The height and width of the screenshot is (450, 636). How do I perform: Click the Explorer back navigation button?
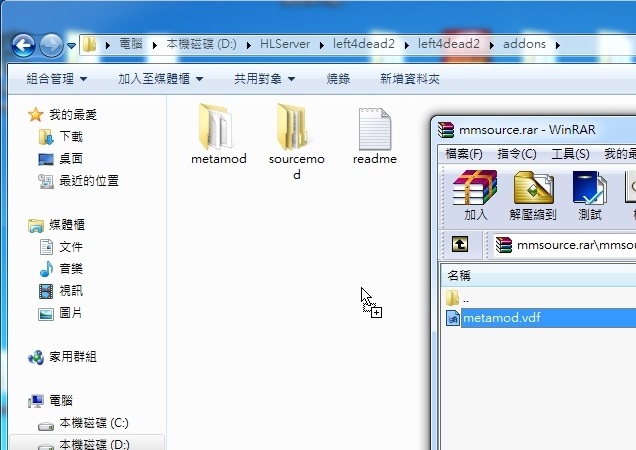(24, 45)
